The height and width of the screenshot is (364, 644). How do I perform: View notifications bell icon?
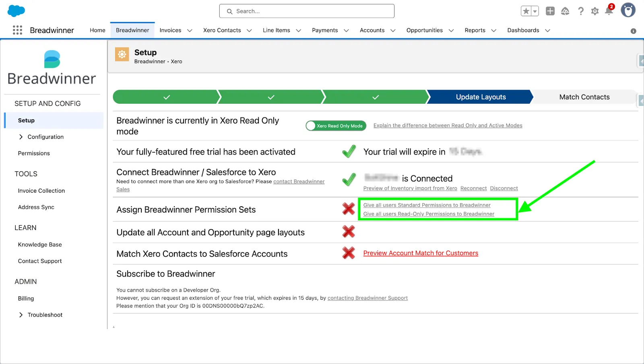point(609,10)
